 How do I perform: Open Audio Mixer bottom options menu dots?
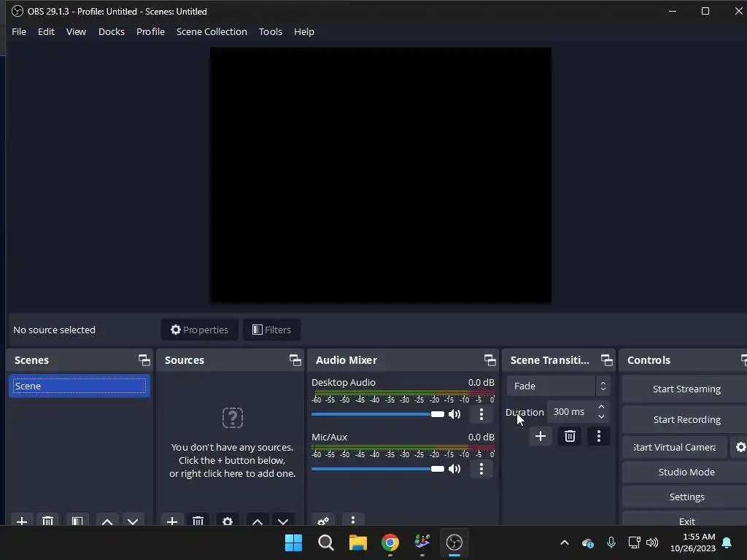[x=353, y=520]
